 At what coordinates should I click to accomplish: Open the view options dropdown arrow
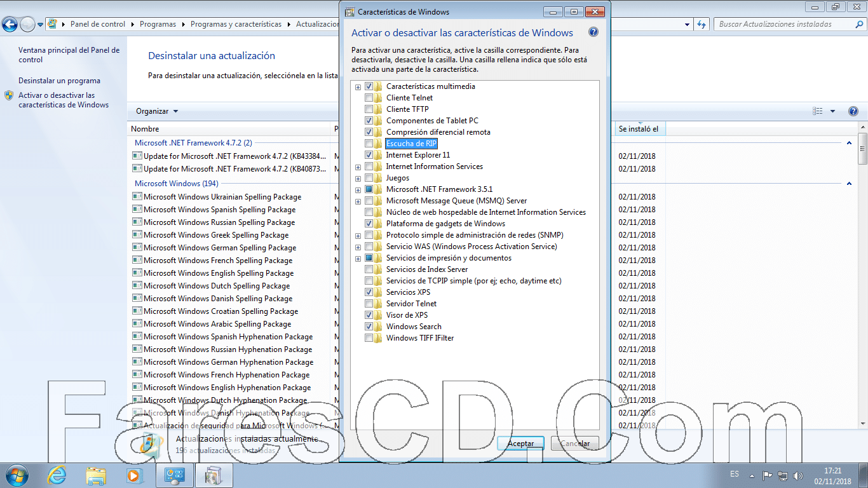tap(832, 111)
